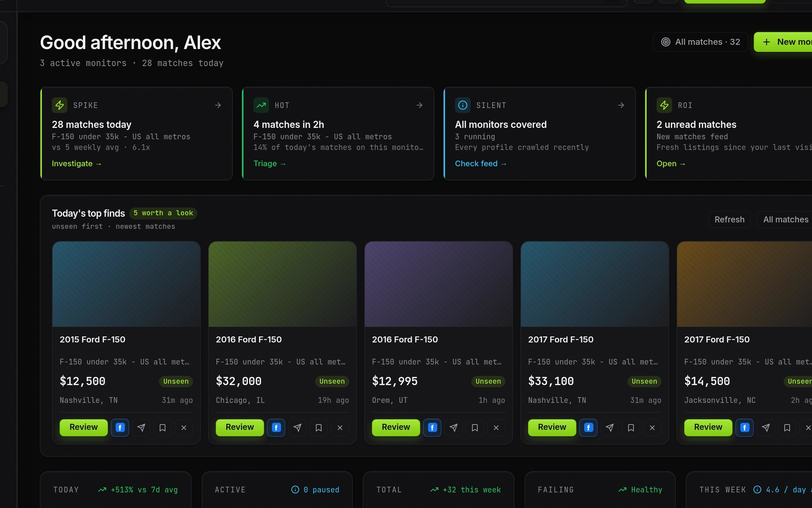The height and width of the screenshot is (508, 812).
Task: Open Facebook listing for $12,500 F-150
Action: pos(120,427)
